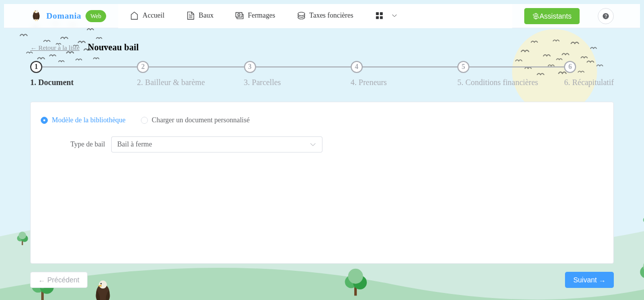Click the Domania brand name
The width and height of the screenshot is (644, 300).
[63, 16]
